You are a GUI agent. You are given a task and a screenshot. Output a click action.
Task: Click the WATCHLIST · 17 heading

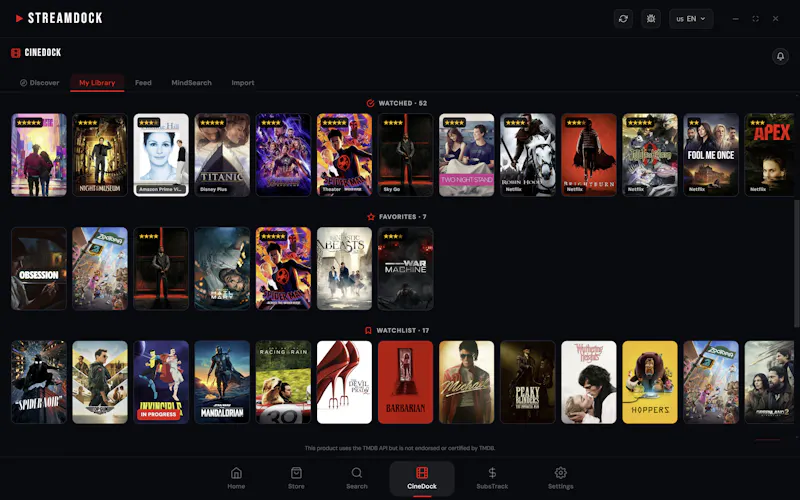click(x=403, y=331)
